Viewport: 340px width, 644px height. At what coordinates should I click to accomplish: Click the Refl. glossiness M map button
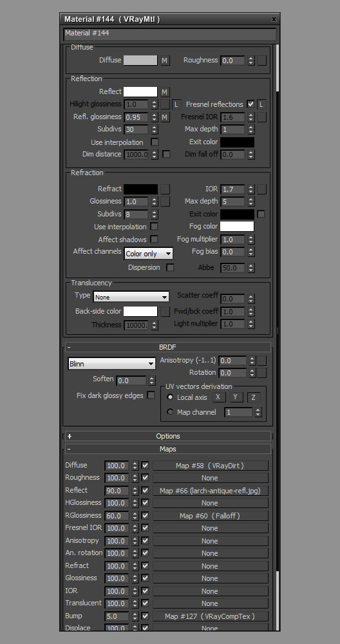tap(165, 117)
